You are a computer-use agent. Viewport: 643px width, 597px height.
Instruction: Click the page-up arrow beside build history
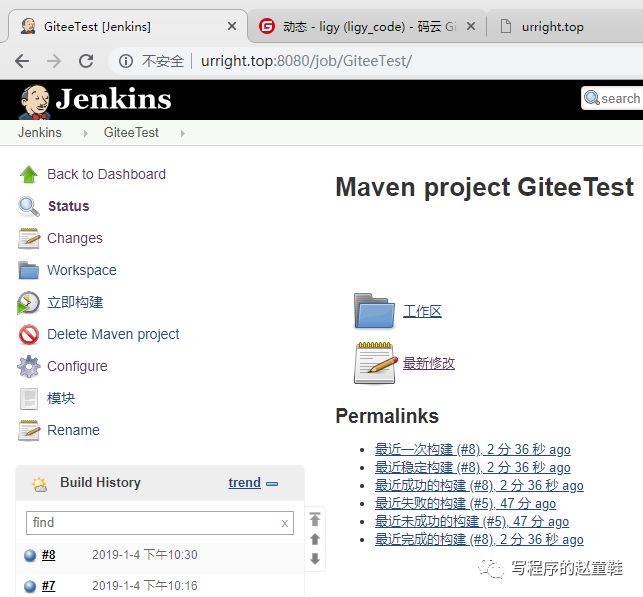315,539
